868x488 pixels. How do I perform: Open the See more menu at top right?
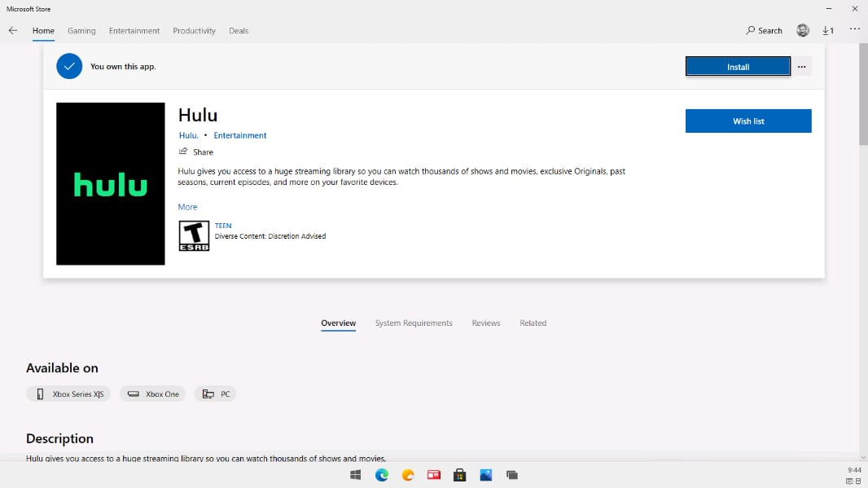click(x=854, y=30)
